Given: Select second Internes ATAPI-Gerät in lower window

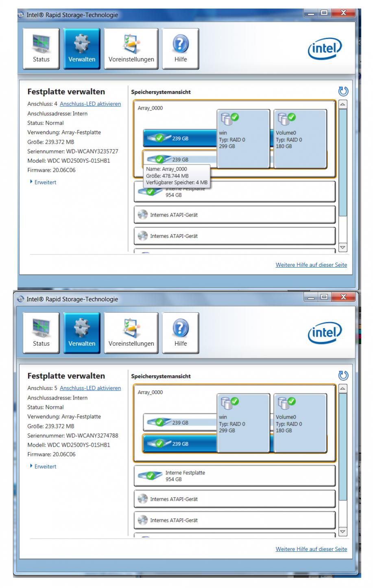Looking at the screenshot, I should tap(235, 520).
